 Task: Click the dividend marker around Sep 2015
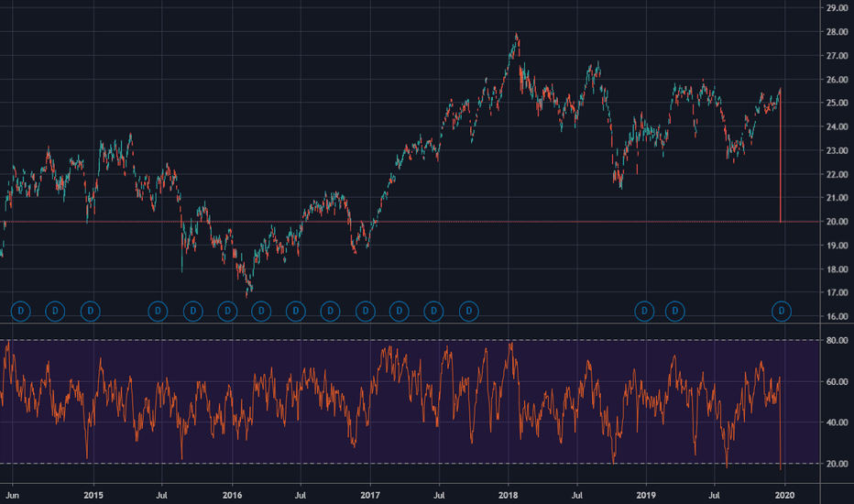tap(192, 312)
